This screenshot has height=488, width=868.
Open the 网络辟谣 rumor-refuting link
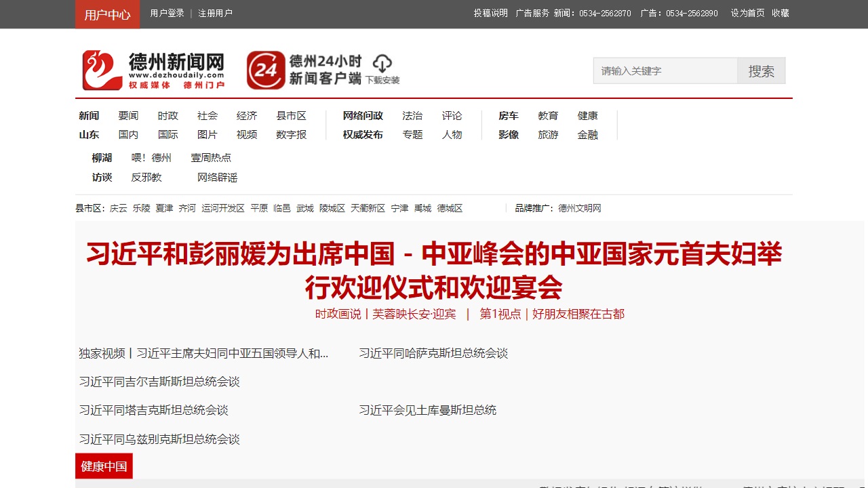[217, 178]
